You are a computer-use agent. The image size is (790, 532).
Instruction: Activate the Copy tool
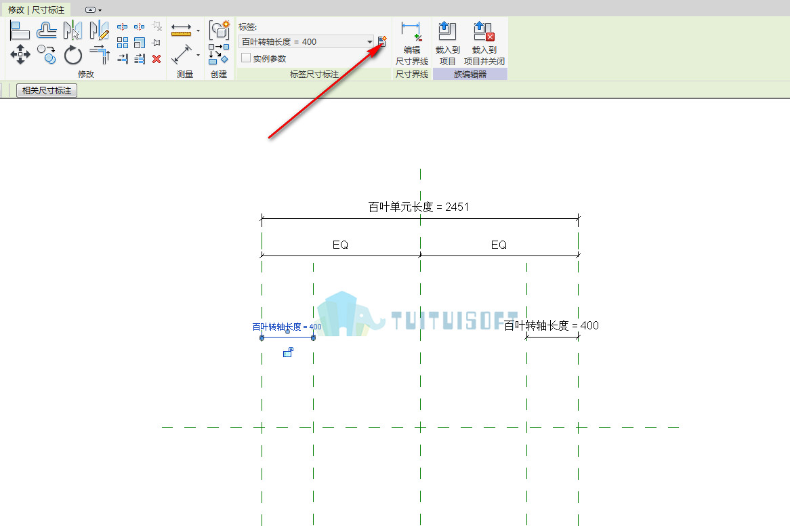coord(46,54)
